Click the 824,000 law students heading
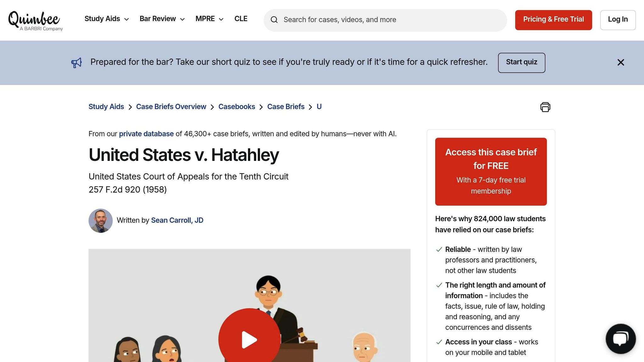The height and width of the screenshot is (362, 644). (x=490, y=224)
